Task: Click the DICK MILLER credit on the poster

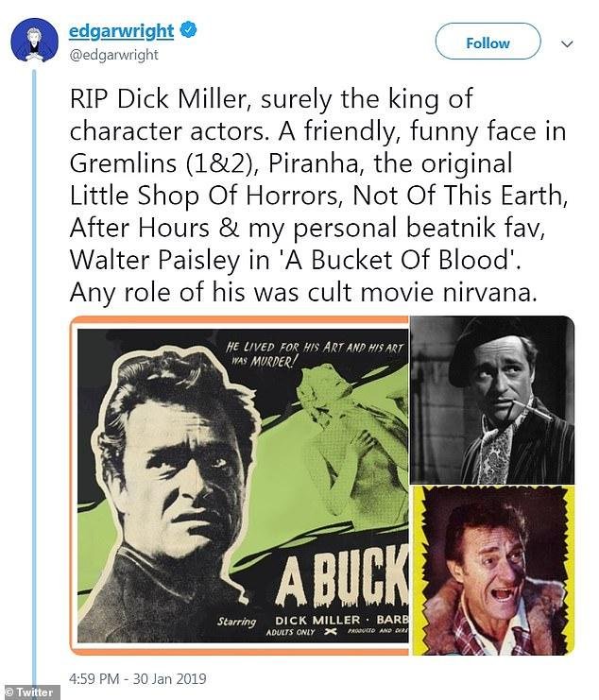Action: 317,620
